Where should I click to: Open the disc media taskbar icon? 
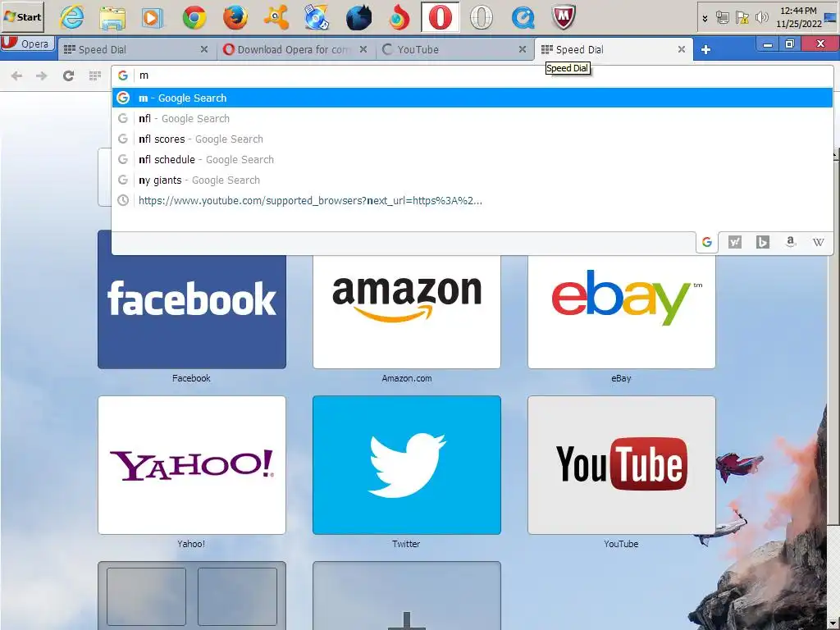point(317,17)
